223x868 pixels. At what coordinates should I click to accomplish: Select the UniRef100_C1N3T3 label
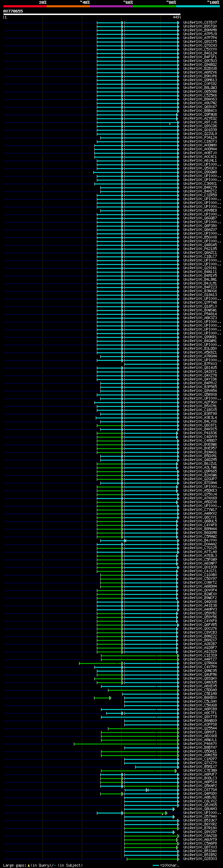pyautogui.click(x=200, y=142)
